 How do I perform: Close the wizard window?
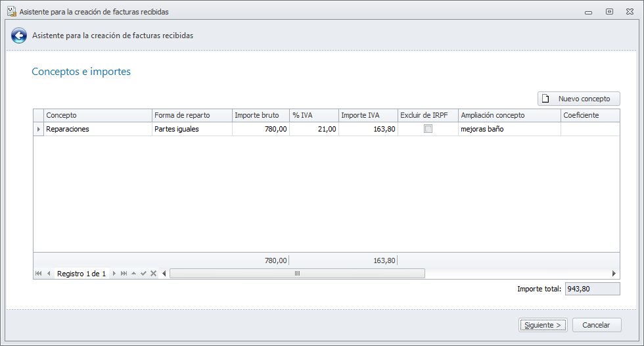[630, 11]
